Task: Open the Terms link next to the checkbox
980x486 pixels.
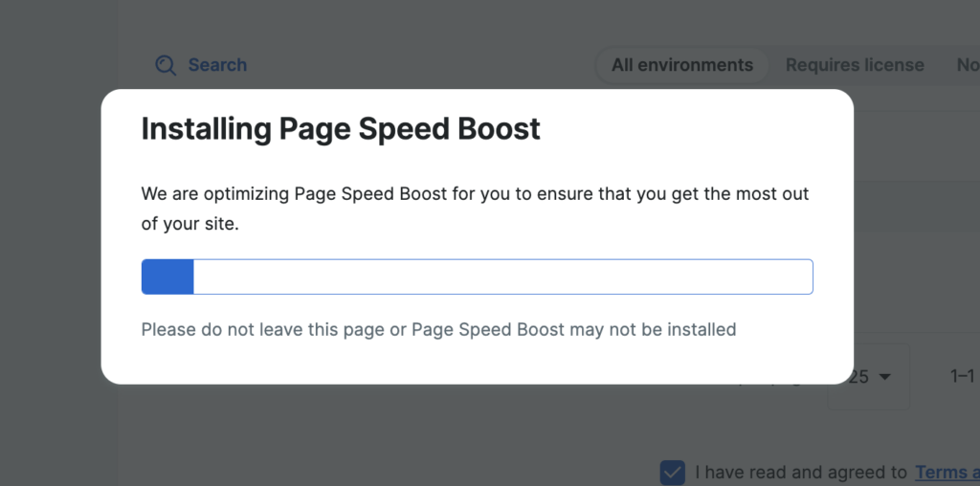Action: coord(947,473)
